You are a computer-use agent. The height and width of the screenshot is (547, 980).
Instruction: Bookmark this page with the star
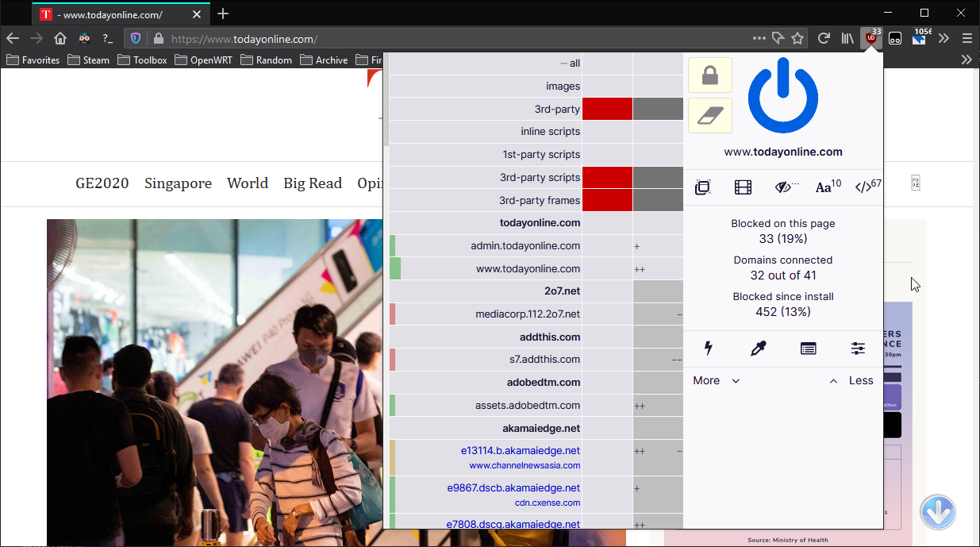click(797, 38)
